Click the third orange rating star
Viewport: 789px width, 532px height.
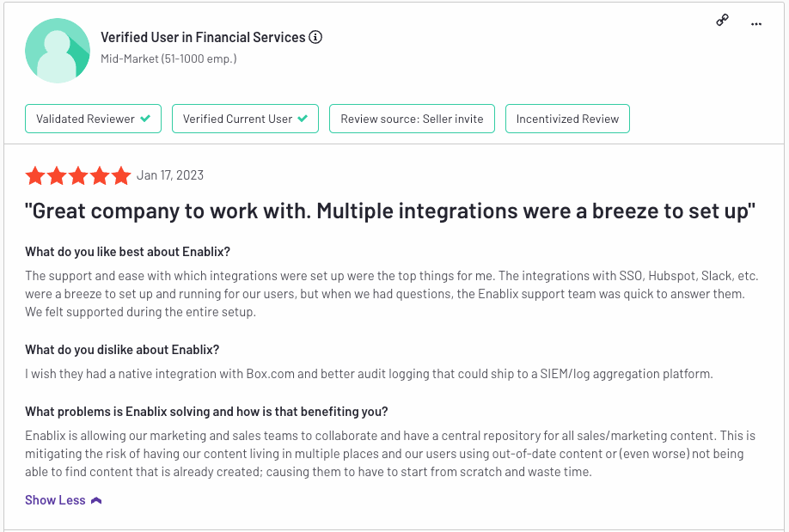pos(78,175)
